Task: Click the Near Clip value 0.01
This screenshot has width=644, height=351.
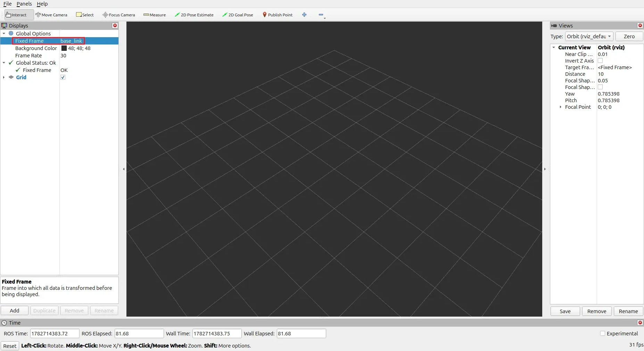Action: (603, 54)
